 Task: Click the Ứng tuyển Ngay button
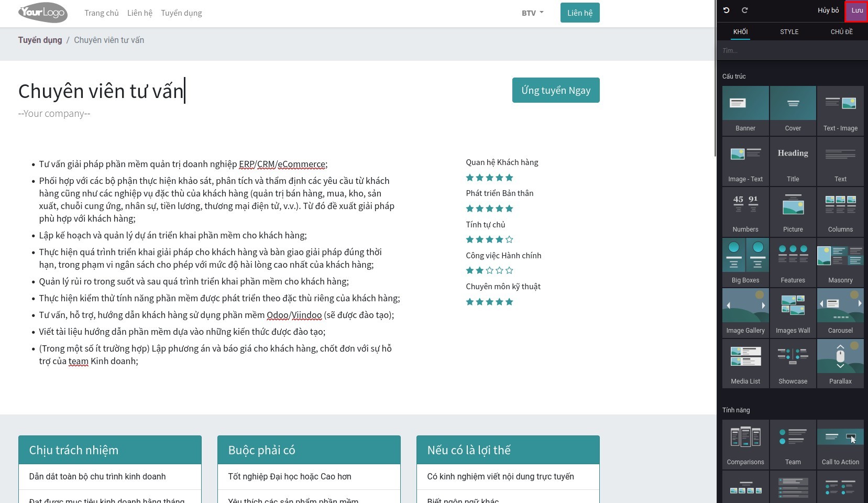[555, 90]
